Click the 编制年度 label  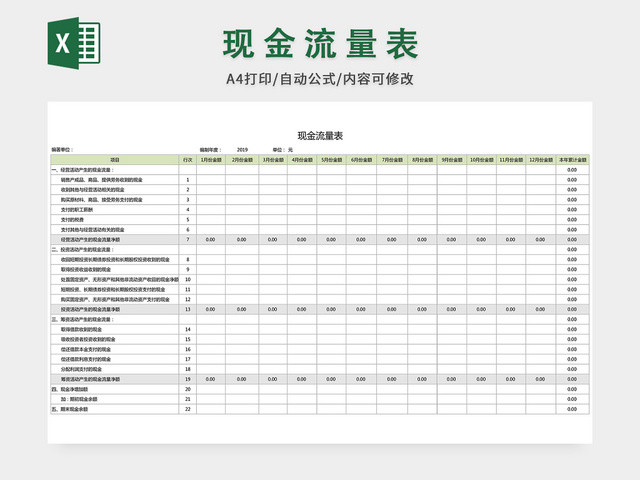(x=210, y=150)
